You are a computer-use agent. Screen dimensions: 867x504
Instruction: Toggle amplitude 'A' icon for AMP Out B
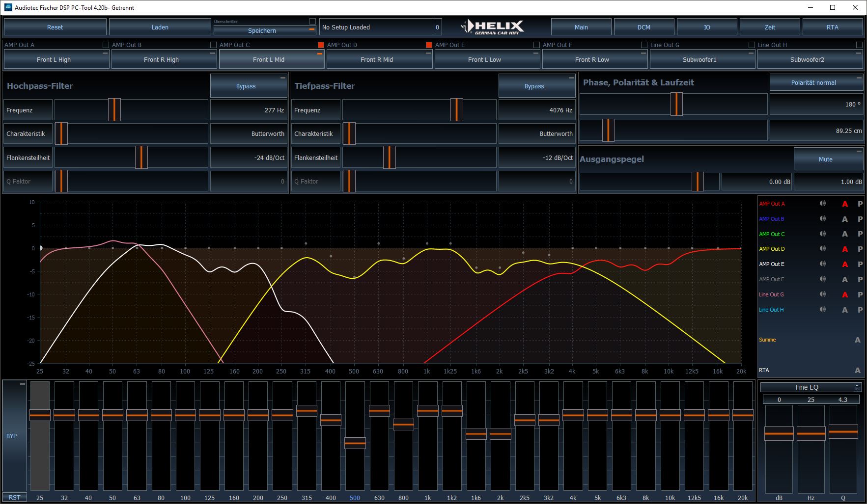click(x=845, y=219)
